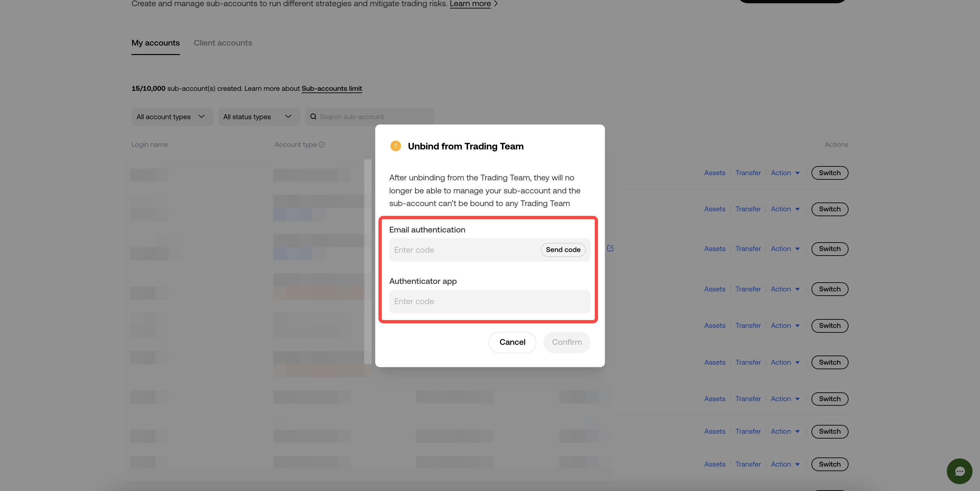Click Switch in the ninth row
The width and height of the screenshot is (980, 491).
[830, 464]
